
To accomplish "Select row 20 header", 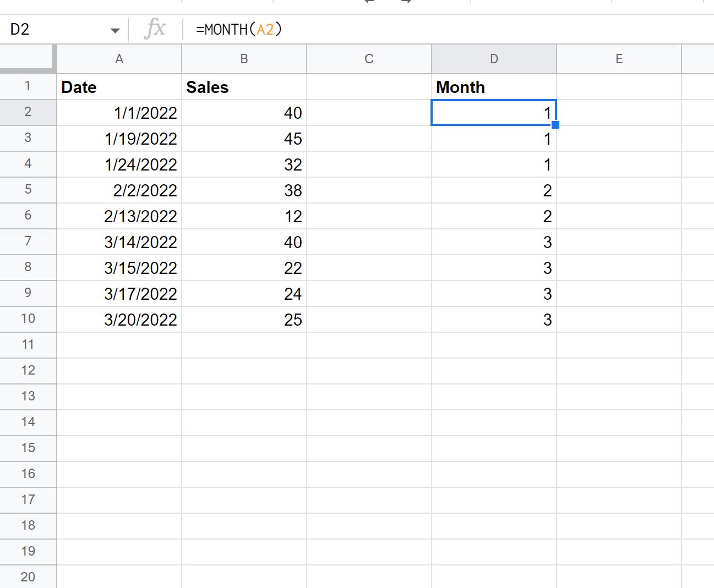I will tap(28, 577).
